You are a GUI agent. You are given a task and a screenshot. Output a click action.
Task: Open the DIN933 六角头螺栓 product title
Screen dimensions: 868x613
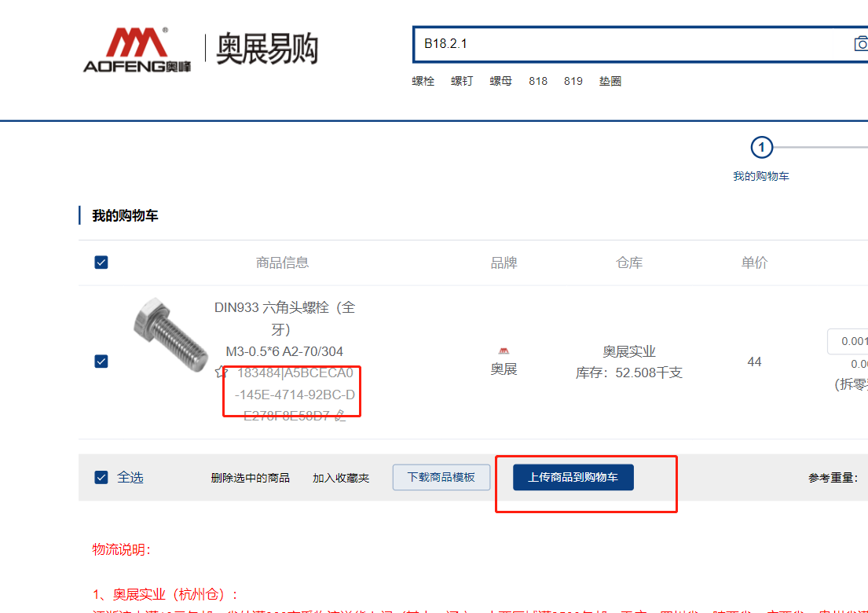284,318
